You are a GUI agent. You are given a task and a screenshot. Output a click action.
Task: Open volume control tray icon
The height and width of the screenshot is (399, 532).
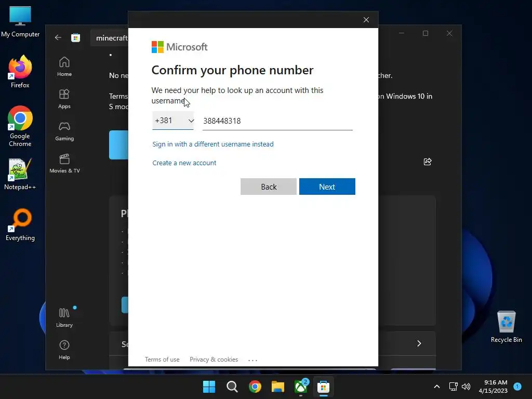click(x=466, y=387)
